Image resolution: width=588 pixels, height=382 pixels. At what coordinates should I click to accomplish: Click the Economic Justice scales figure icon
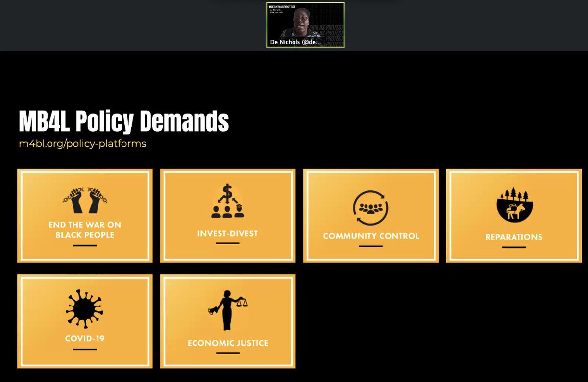227,310
